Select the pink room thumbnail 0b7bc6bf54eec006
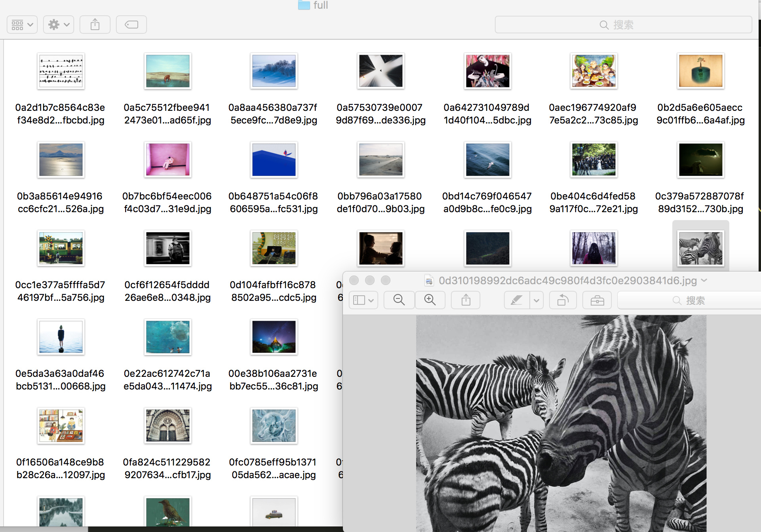The image size is (761, 532). click(168, 160)
